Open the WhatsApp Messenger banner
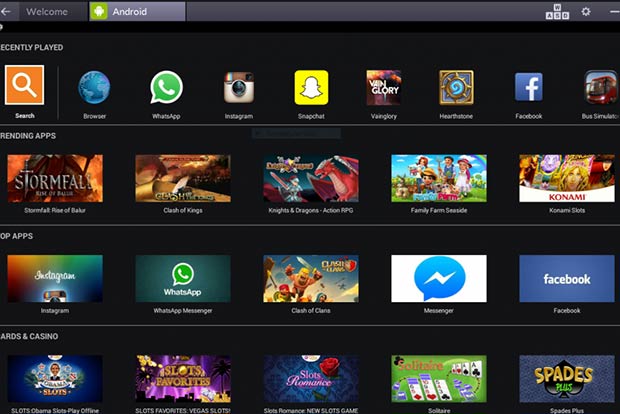620x414 pixels. (x=183, y=279)
